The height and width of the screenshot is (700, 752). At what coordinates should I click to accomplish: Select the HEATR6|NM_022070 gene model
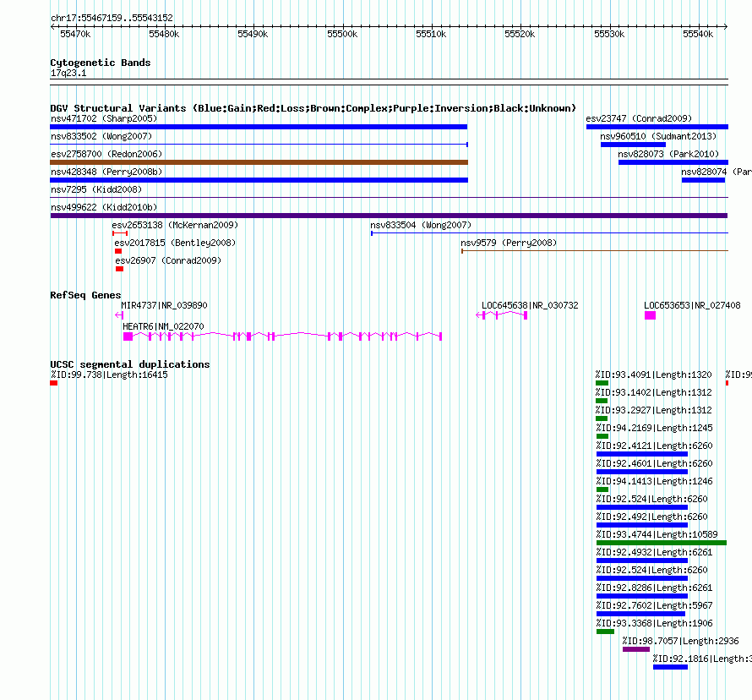(282, 336)
